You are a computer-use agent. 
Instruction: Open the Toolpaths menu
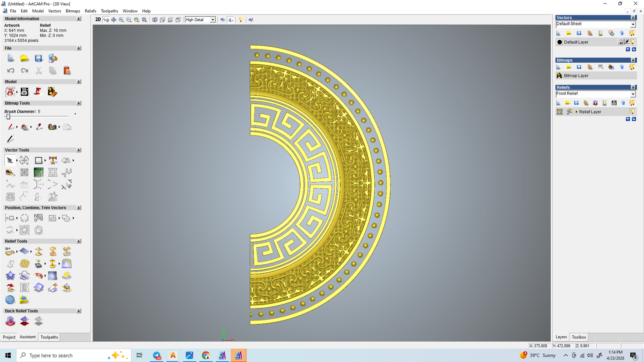pos(109,11)
